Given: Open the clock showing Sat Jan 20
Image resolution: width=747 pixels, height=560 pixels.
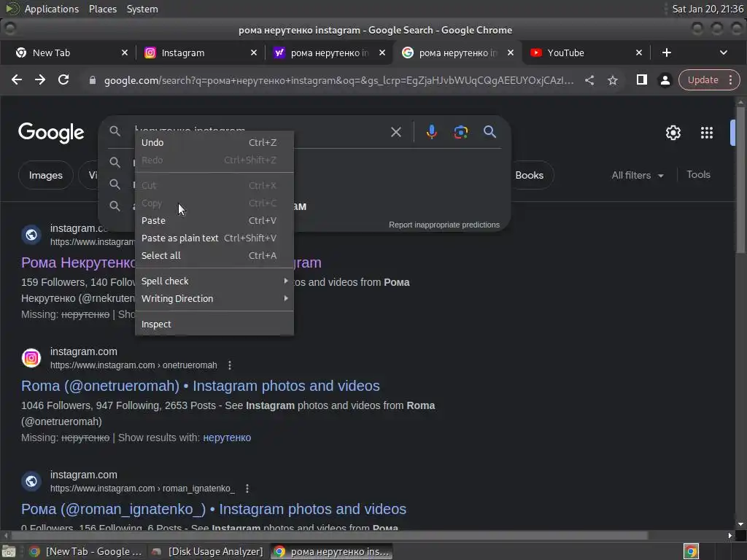Looking at the screenshot, I should point(707,9).
